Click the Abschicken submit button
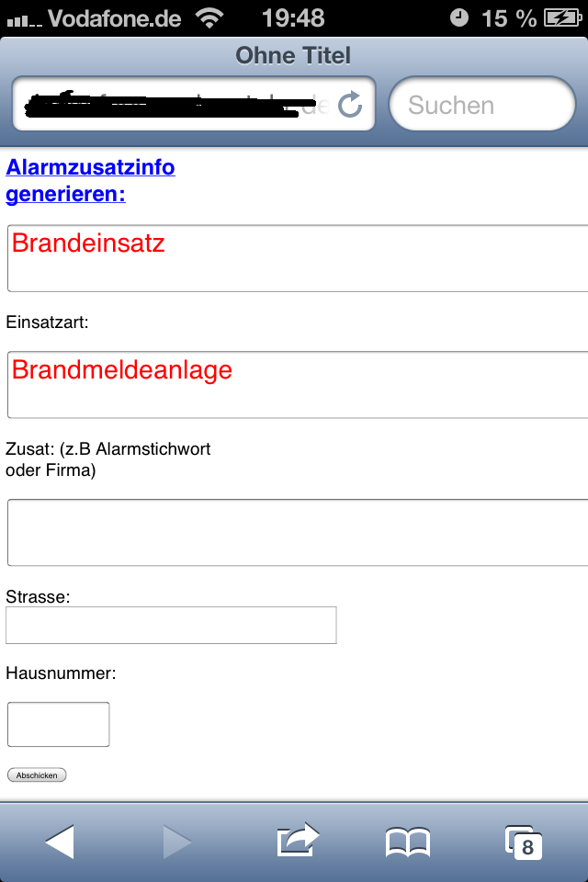 37,775
